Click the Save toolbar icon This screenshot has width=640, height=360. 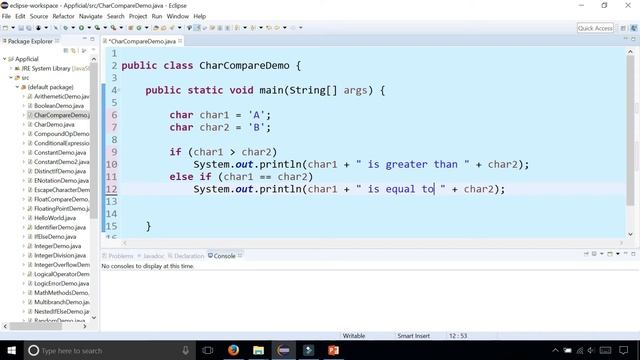click(x=21, y=28)
